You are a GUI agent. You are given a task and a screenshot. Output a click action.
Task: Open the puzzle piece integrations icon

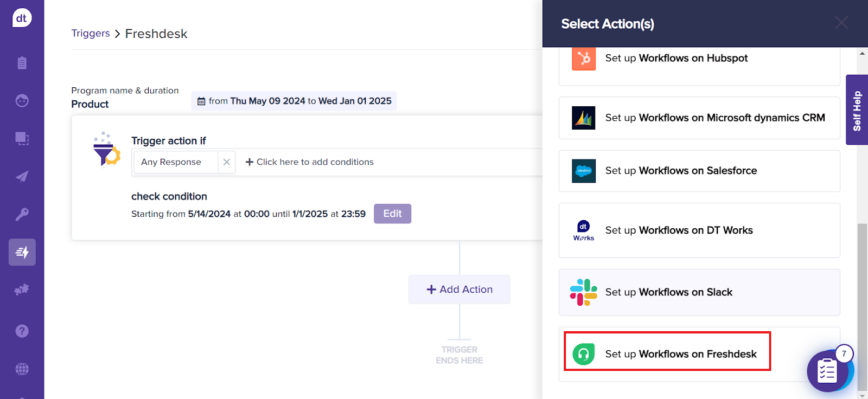(22, 290)
